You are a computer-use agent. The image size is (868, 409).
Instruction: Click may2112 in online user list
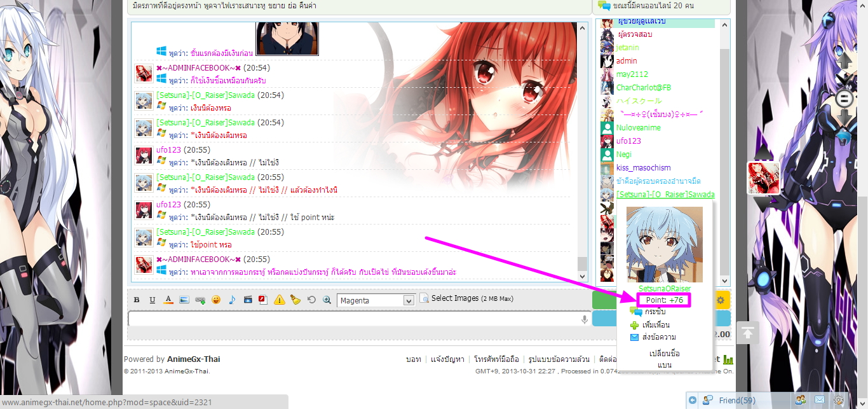coord(632,74)
